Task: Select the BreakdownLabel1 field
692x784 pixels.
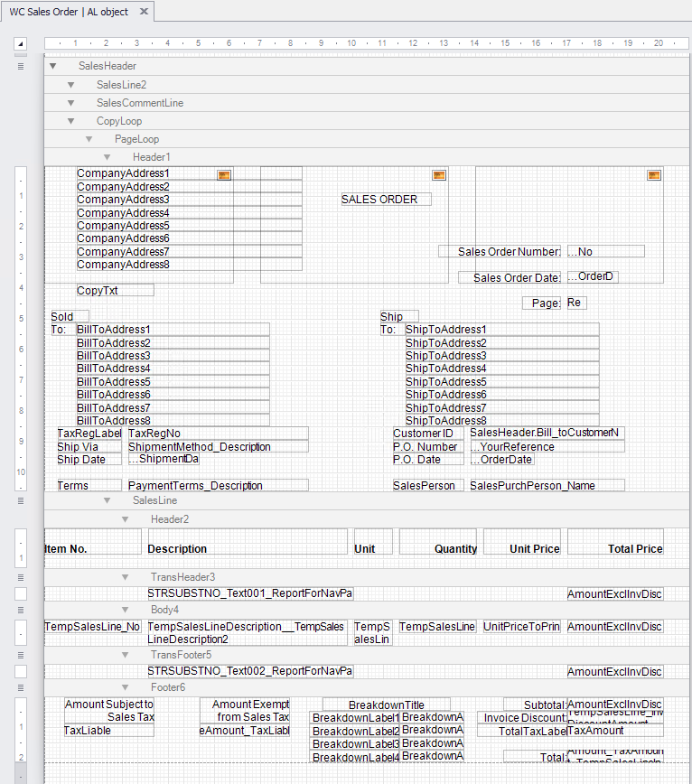Action: (x=356, y=718)
